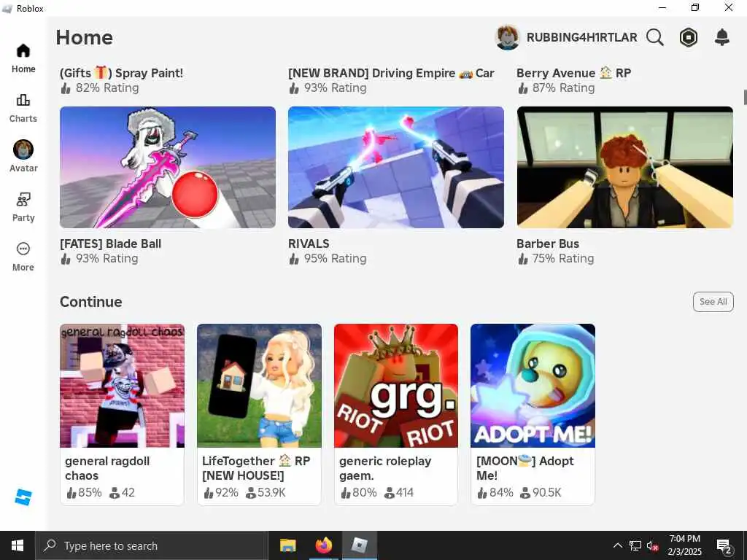
Task: Click the network tray icon
Action: click(635, 545)
